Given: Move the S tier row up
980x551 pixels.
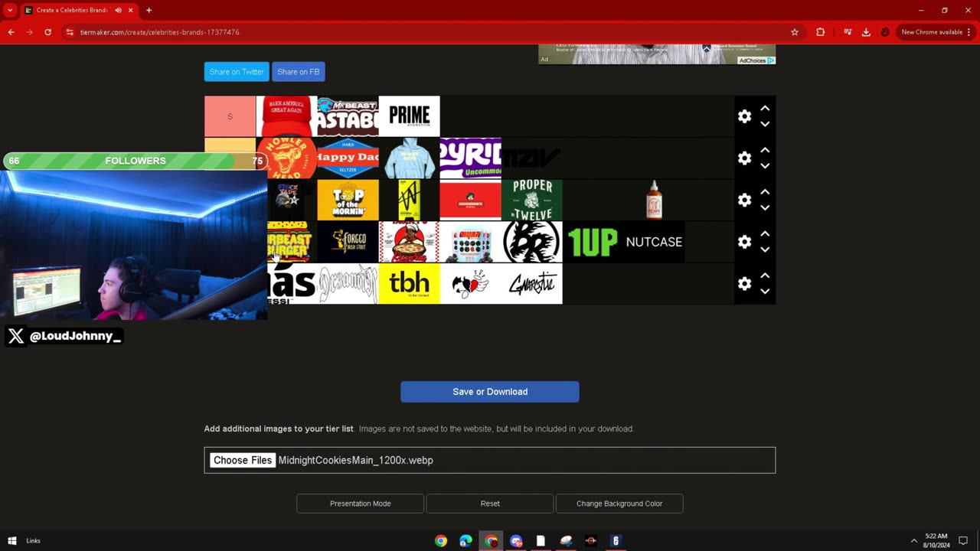Looking at the screenshot, I should (765, 109).
